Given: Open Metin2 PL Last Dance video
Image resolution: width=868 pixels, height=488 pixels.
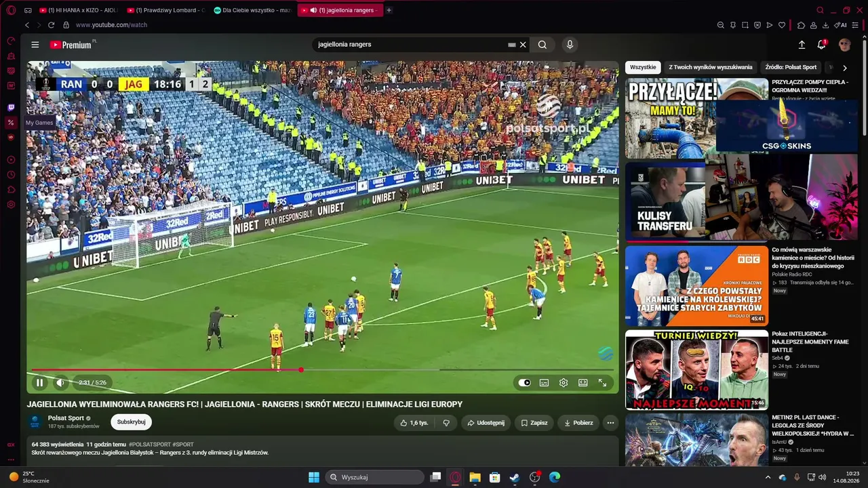Looking at the screenshot, I should [x=696, y=439].
